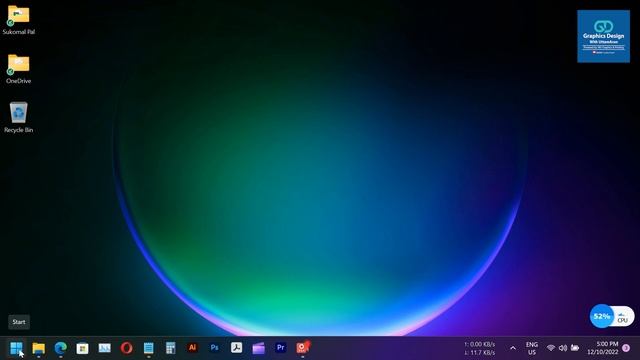This screenshot has height=360, width=640.
Task: Click the Graphics Design logo thumbnail
Action: [x=603, y=36]
